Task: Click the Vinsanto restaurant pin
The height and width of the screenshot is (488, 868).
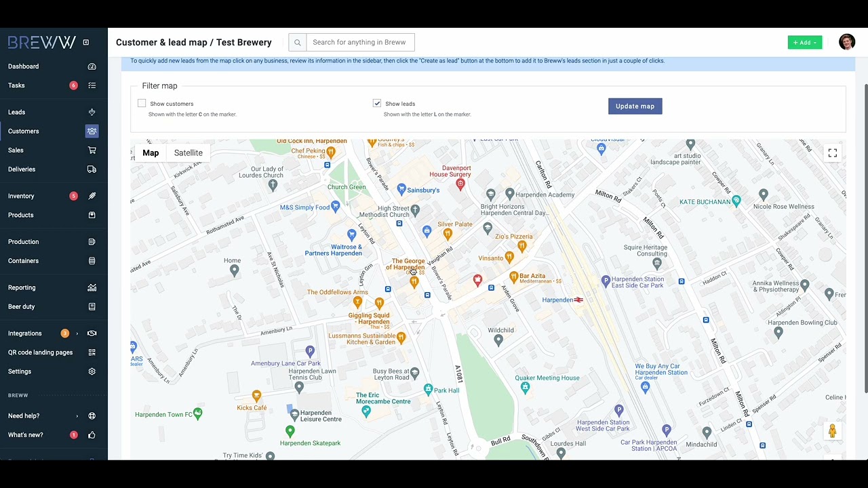Action: pos(509,258)
